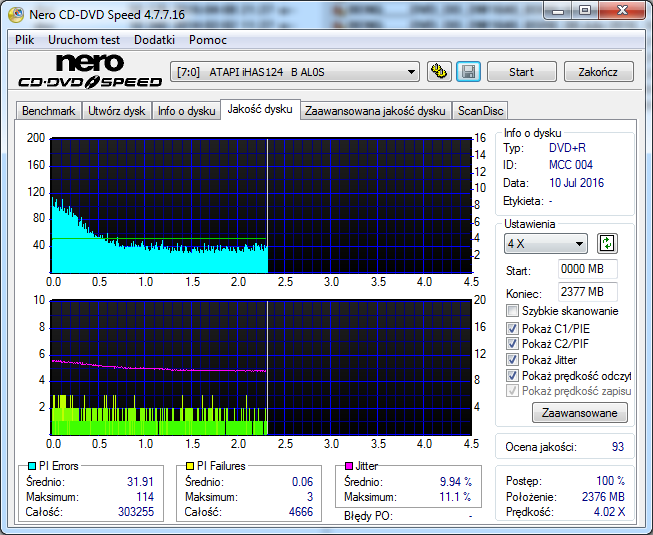Screen dimensions: 653x535
Task: Click the Położenie value 2376 MB
Action: [603, 497]
